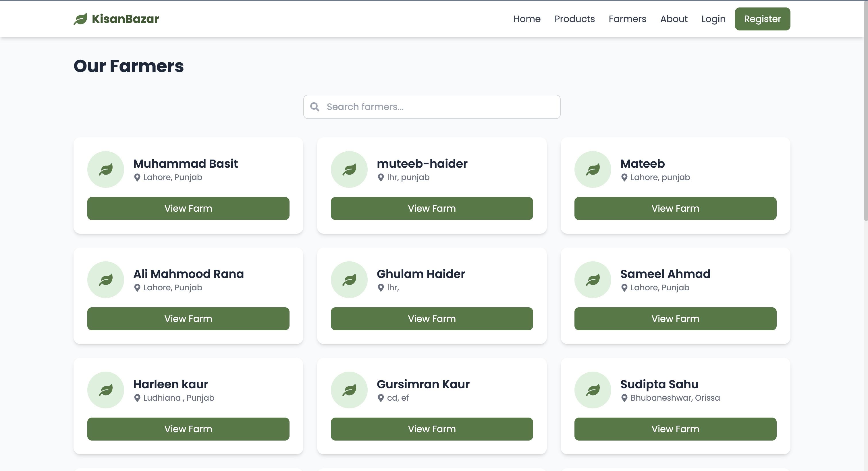Screen dimensions: 868x471
Task: Click the name 'Muhammad Basit'
Action: point(185,164)
